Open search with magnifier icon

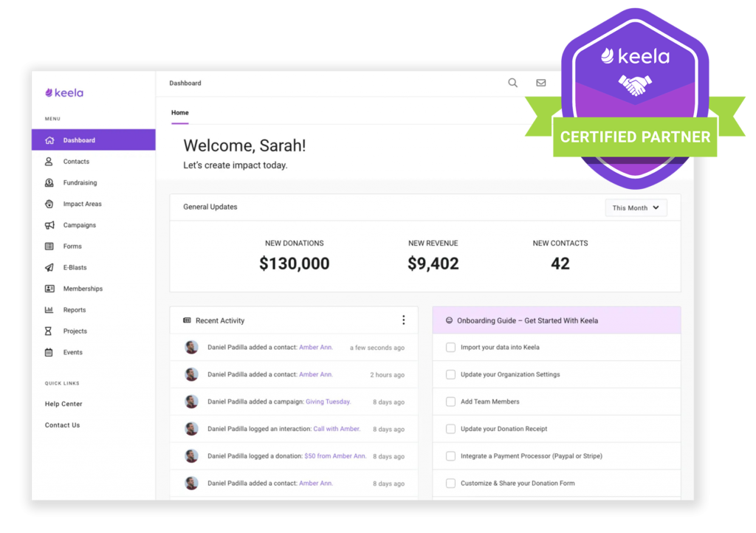pyautogui.click(x=512, y=83)
